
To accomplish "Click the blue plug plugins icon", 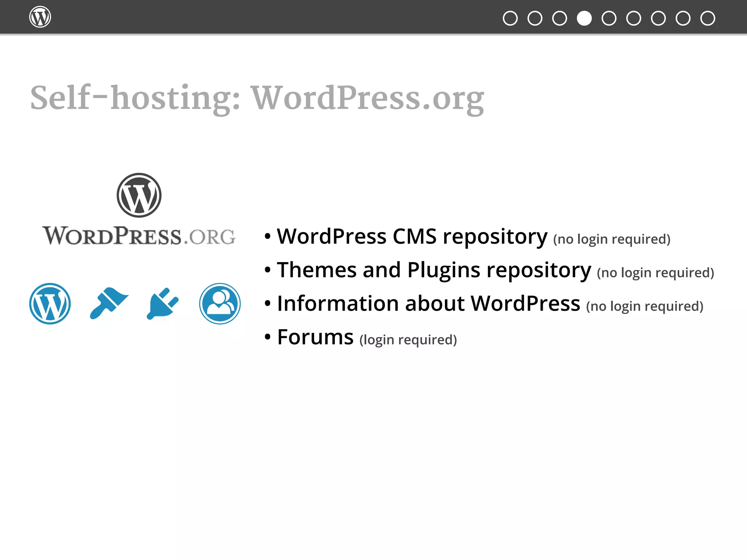I will coord(163,304).
